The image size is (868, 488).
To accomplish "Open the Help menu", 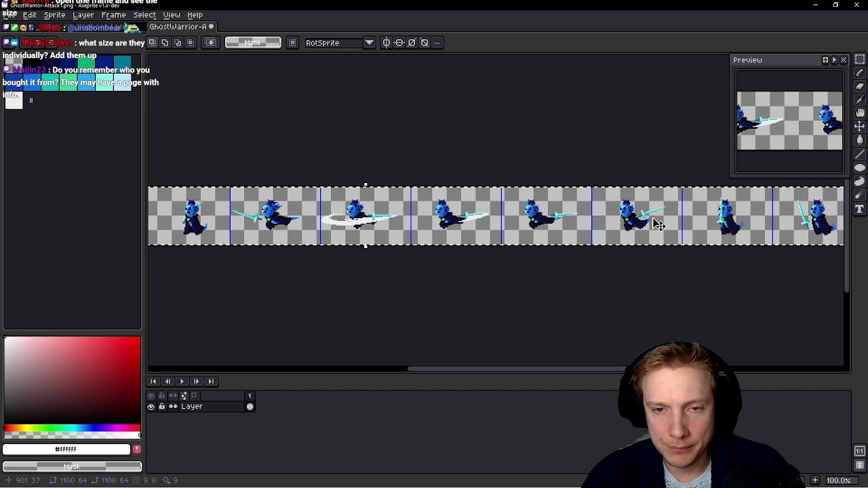I will [195, 15].
